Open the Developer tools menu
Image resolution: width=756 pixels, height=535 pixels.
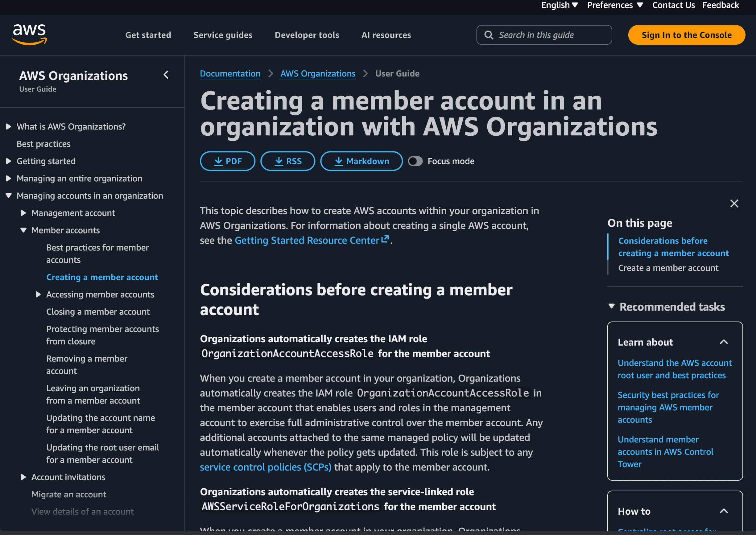[307, 35]
